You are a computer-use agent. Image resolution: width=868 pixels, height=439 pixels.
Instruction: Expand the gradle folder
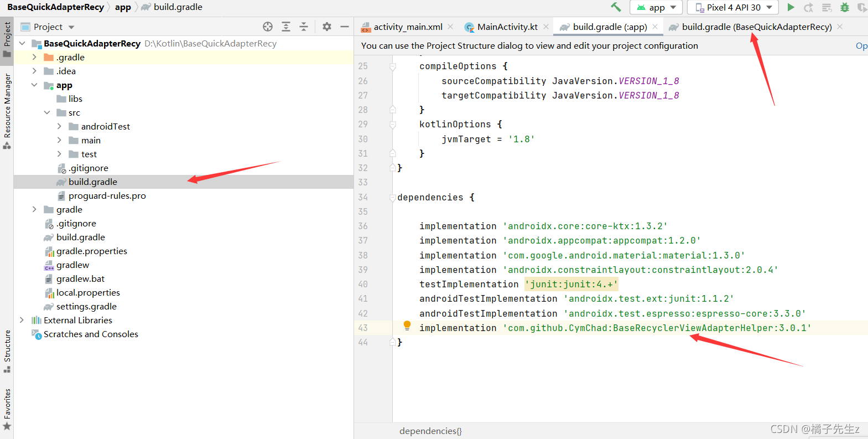34,209
